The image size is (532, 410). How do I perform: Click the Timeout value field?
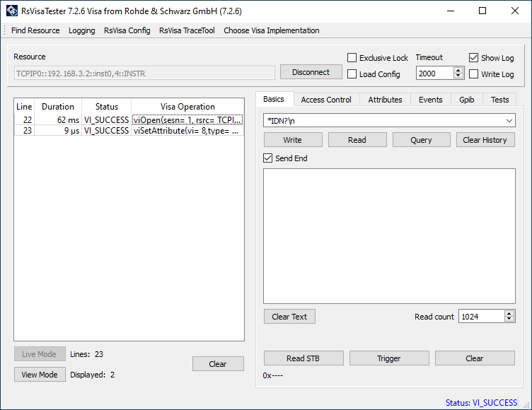point(434,74)
